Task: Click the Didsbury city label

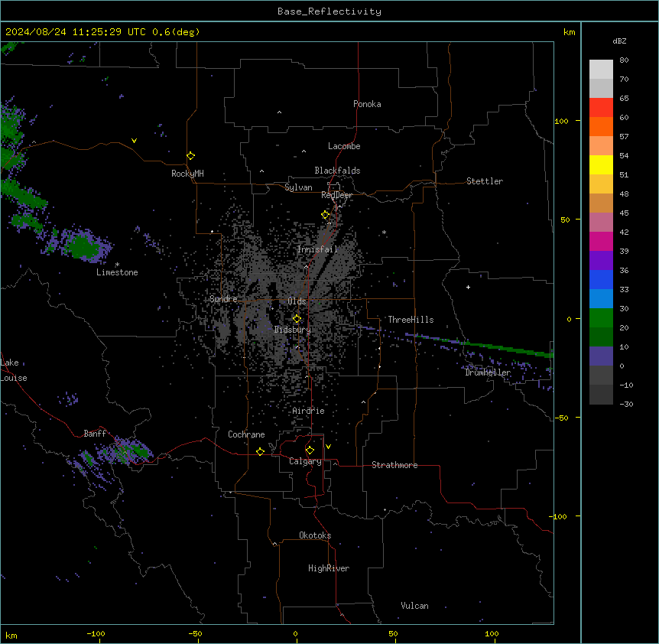Action: click(293, 330)
